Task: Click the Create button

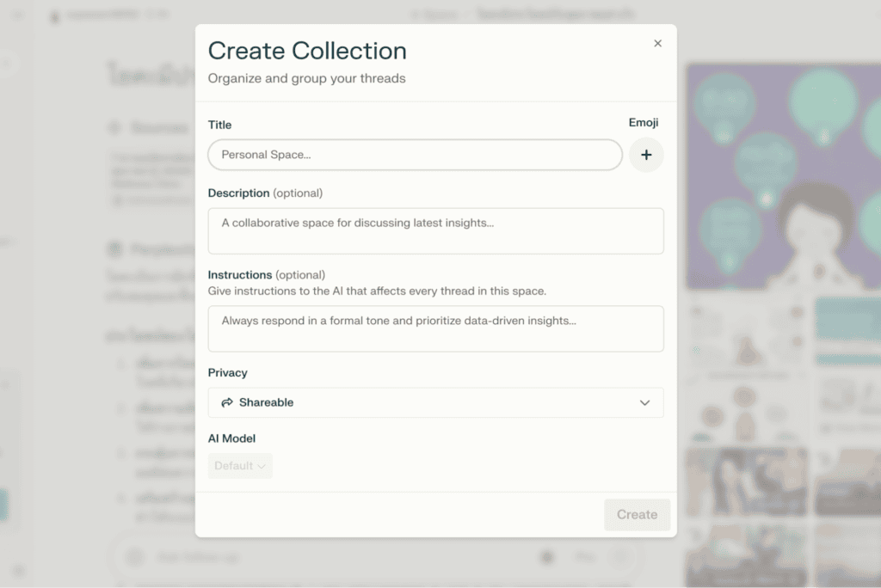Action: (637, 514)
